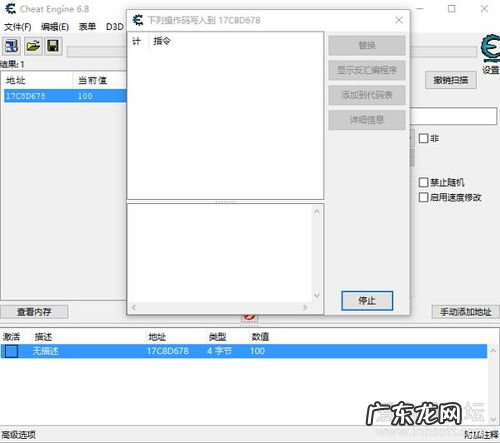Toggle the 非 checkbox
Image resolution: width=500 pixels, height=443 pixels.
(423, 138)
